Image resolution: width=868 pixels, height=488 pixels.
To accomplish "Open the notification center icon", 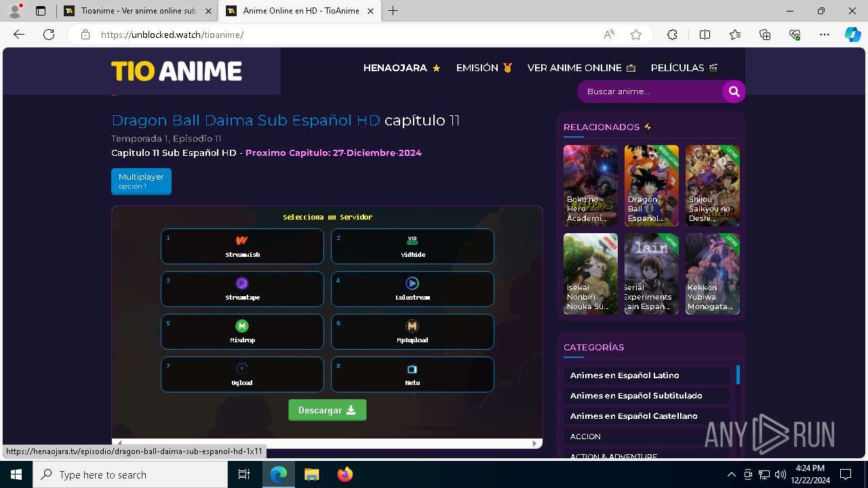I will (846, 474).
